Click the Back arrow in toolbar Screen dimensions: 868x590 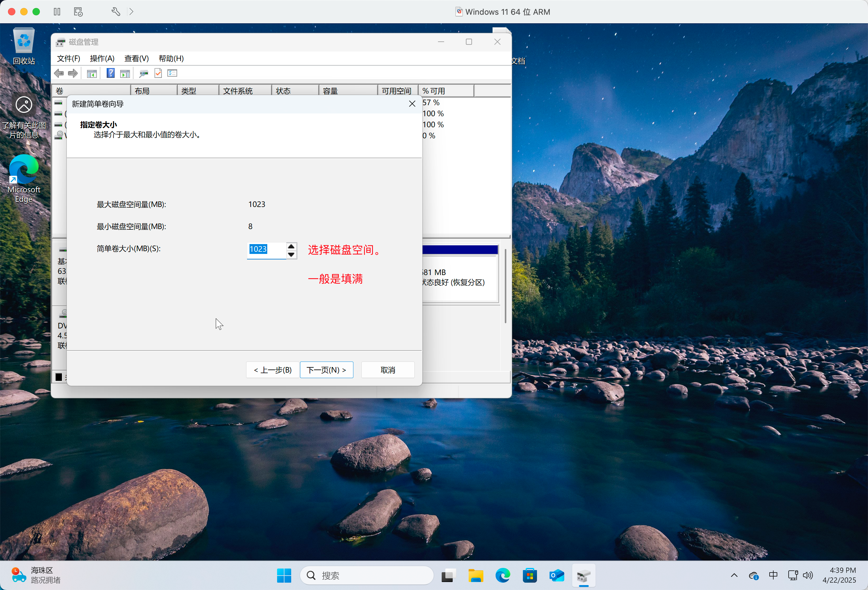tap(59, 73)
